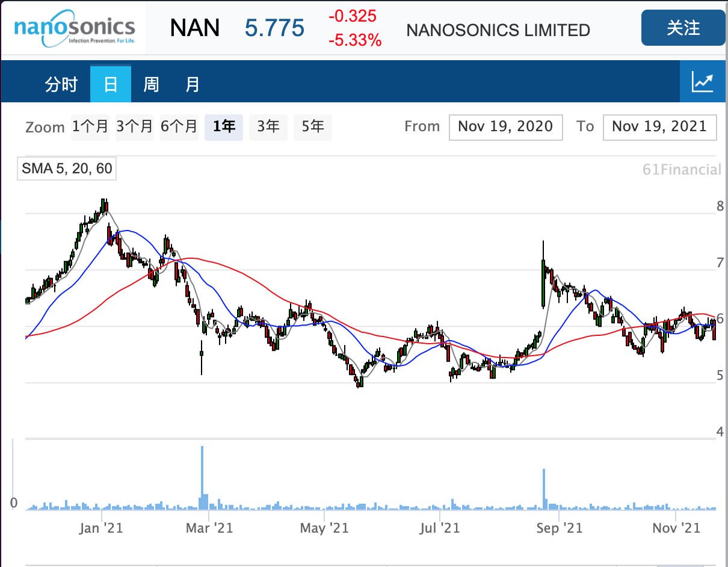
Task: Click the Sep '21 axis label
Action: [x=560, y=528]
